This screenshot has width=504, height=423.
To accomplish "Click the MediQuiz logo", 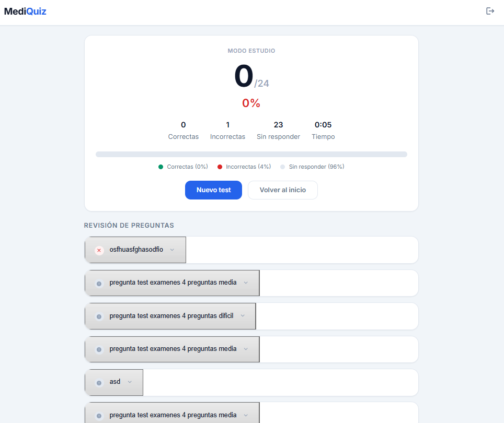I will pos(25,11).
